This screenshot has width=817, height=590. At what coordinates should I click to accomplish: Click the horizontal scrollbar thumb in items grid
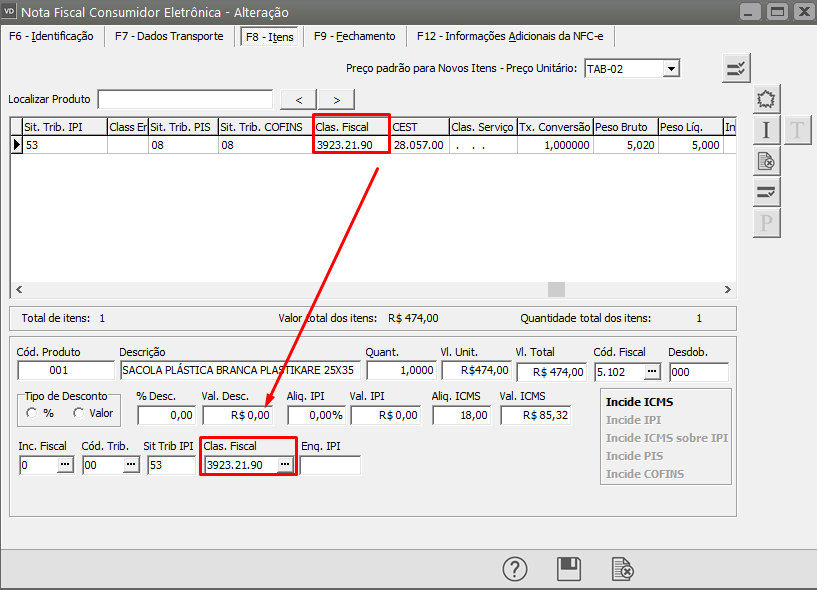click(x=556, y=289)
